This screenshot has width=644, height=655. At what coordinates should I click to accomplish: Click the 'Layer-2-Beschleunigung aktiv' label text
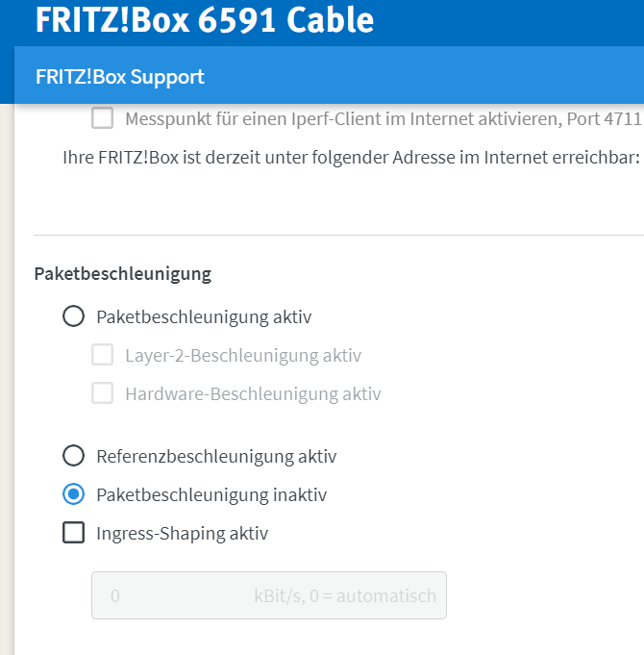pyautogui.click(x=243, y=355)
